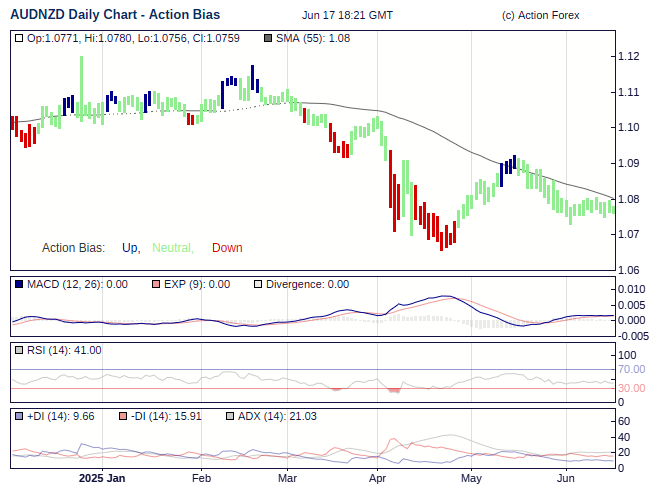The image size is (650, 489).
Task: Click the 'Jun 17 18:21 GMT' timestamp
Action: tap(347, 15)
